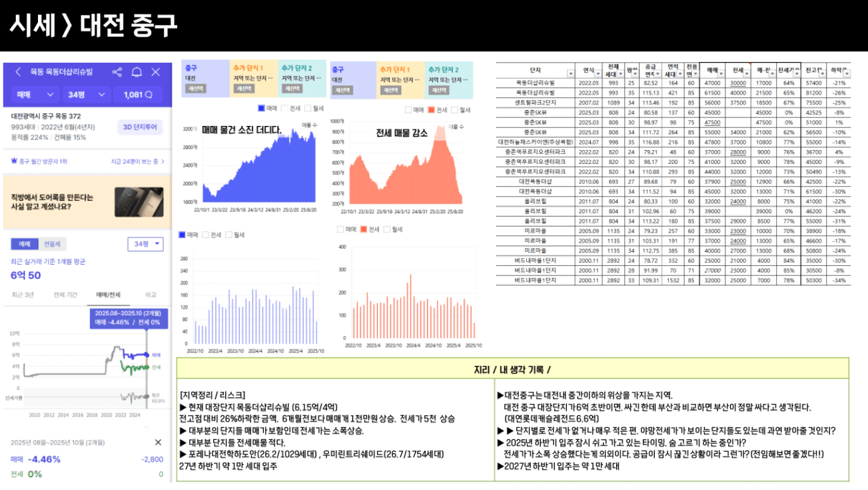Open the 전고점 column filter dropdown
868x490 pixels.
[x=821, y=73]
